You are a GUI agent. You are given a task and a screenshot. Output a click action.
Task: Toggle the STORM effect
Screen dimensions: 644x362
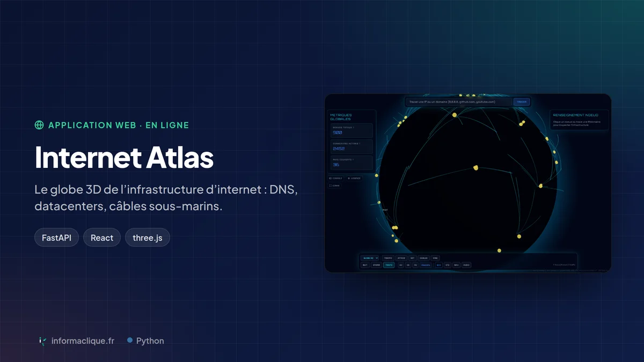[x=376, y=265]
